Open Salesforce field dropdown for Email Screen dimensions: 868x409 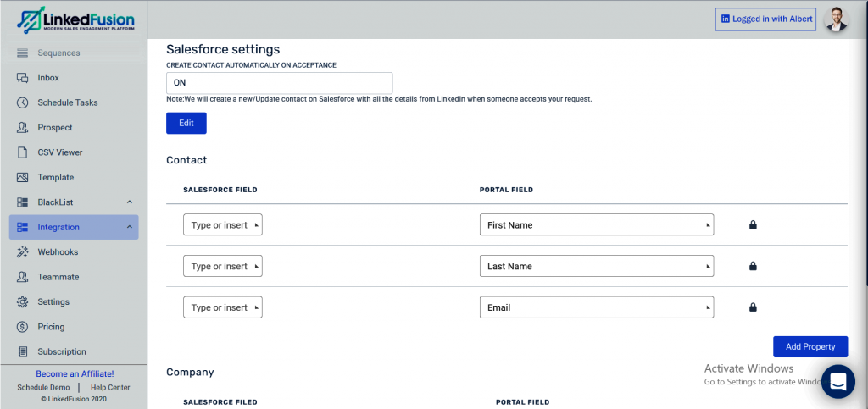click(223, 307)
